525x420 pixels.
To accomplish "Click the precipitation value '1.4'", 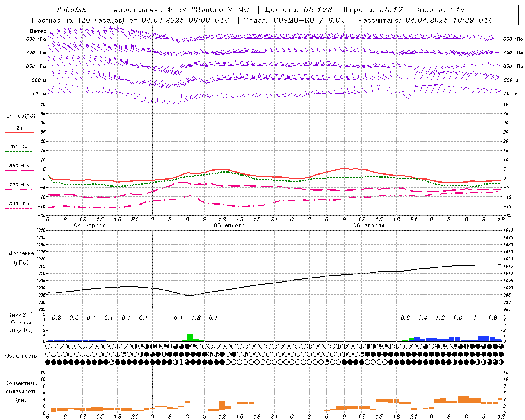I will point(423,318).
